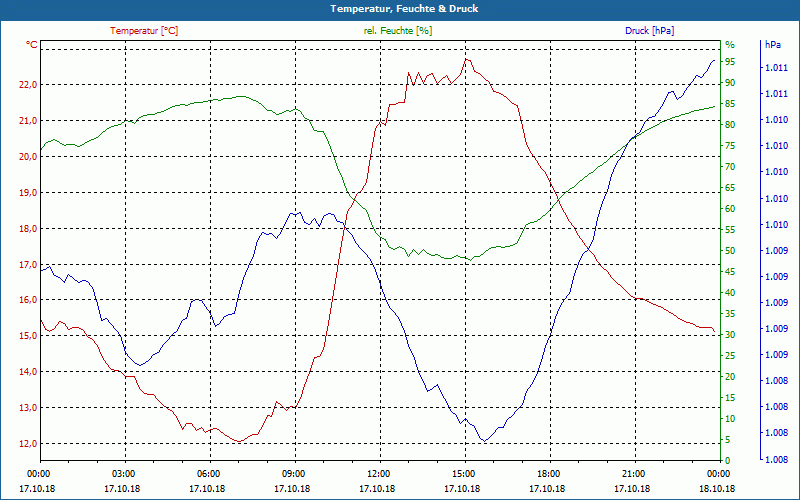This screenshot has height=500, width=800.
Task: Click the green '20' humidity tick
Action: (730, 377)
